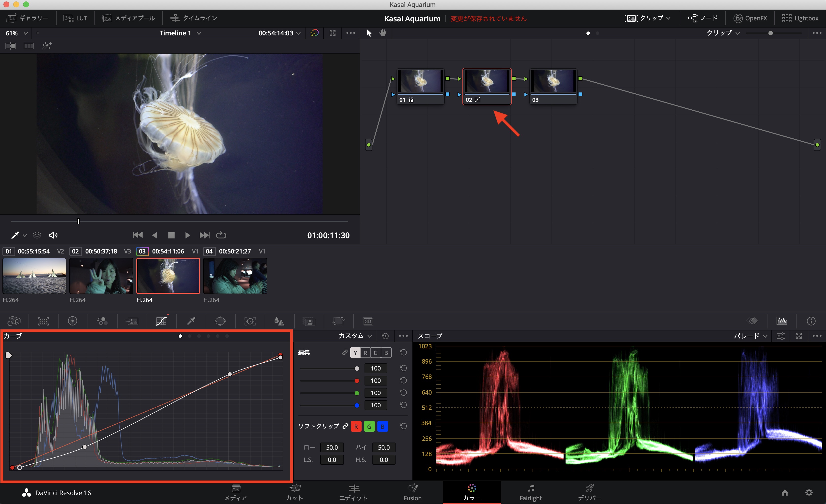This screenshot has width=826, height=504.
Task: Open the Curves palette icon
Action: click(x=161, y=321)
